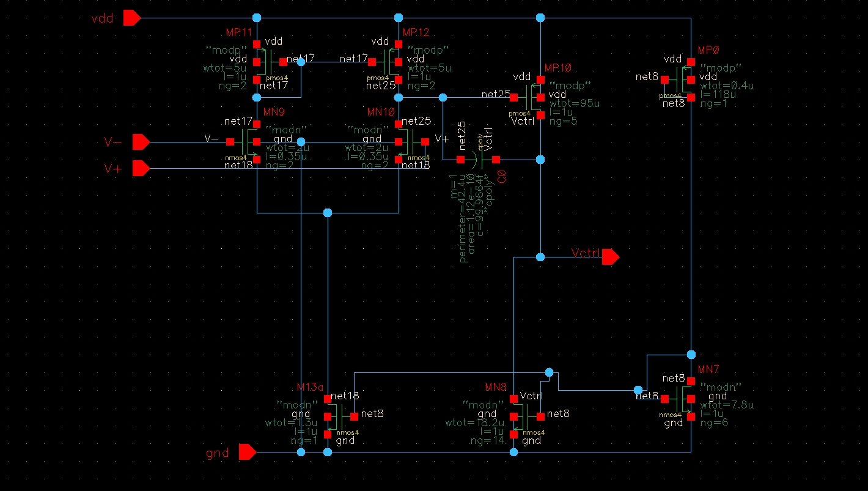Image resolution: width=868 pixels, height=491 pixels.
Task: Select the vdd input pin arrow
Action: click(x=131, y=18)
